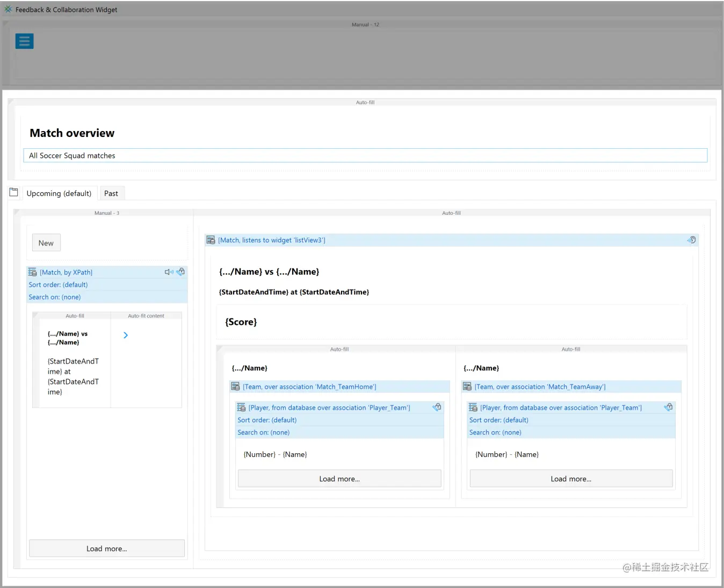Click the blue hamburger menu icon
The image size is (724, 588).
pos(24,41)
